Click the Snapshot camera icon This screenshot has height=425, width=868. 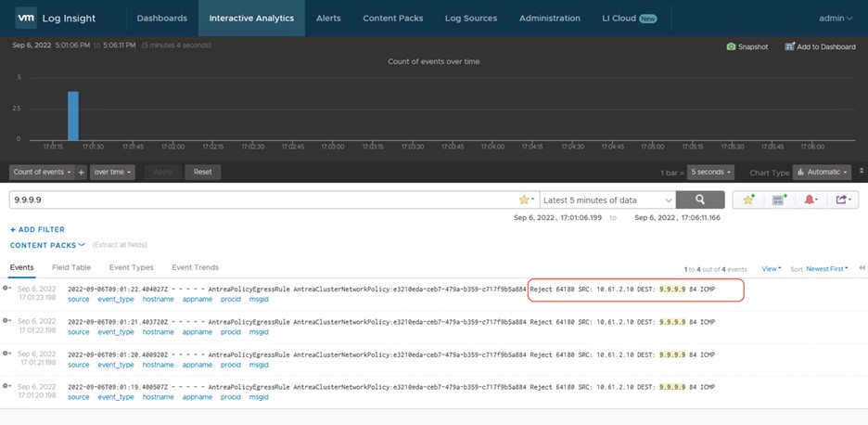tap(731, 46)
